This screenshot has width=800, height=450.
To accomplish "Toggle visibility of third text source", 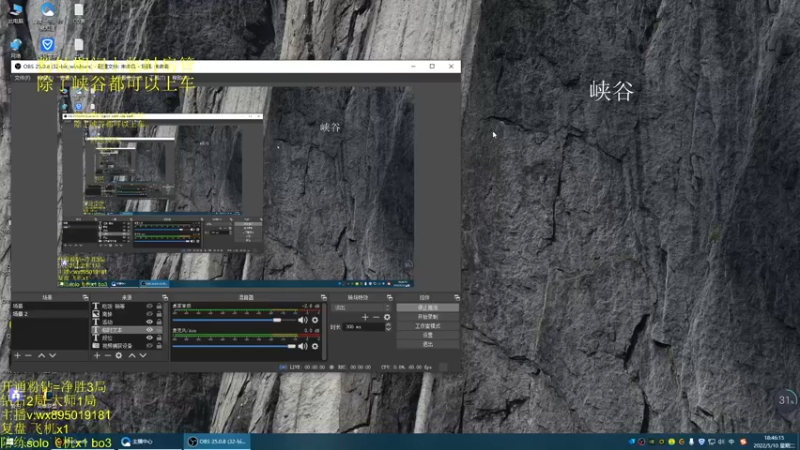I will click(149, 322).
